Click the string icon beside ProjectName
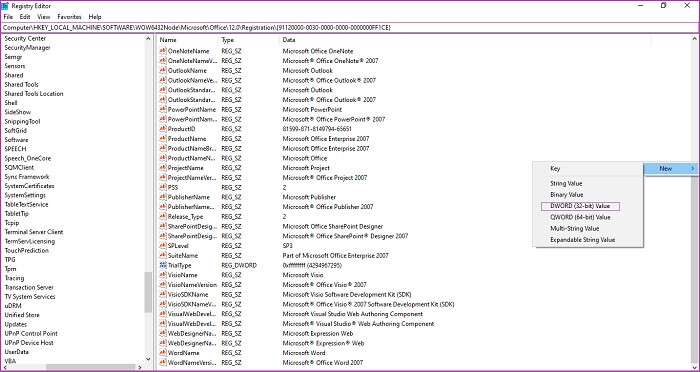700x372 pixels. click(x=163, y=168)
